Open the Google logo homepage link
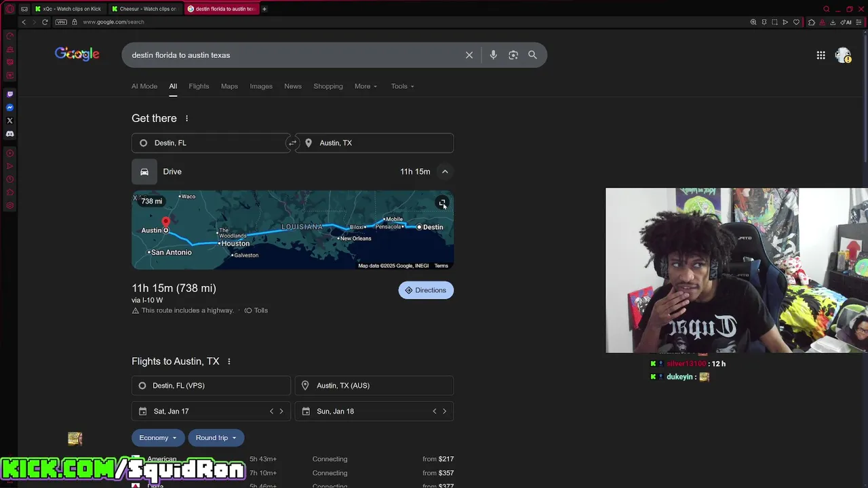Viewport: 868px width, 488px height. 77,54
